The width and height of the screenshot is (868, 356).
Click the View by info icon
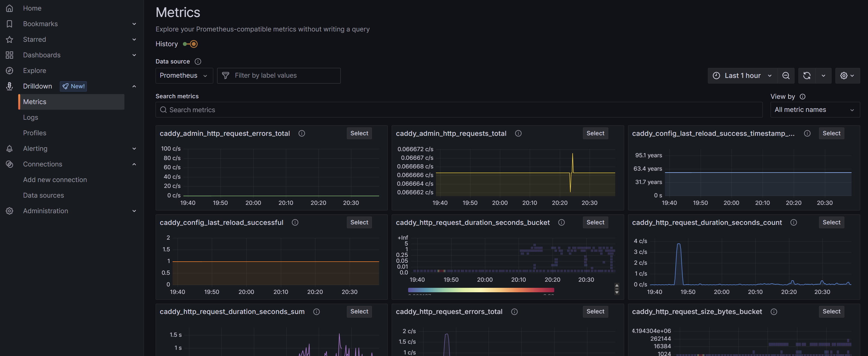(803, 97)
